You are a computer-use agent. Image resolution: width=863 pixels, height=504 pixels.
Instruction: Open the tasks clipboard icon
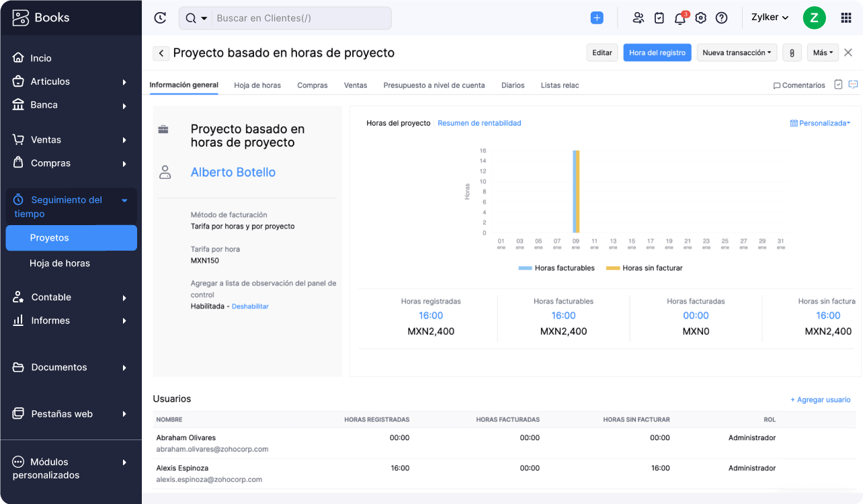coord(659,18)
